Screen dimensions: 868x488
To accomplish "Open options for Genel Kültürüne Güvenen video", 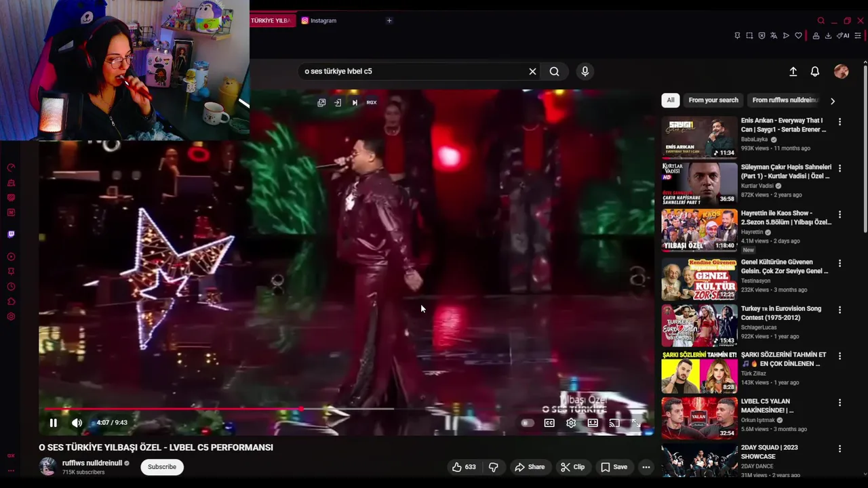I will click(840, 263).
